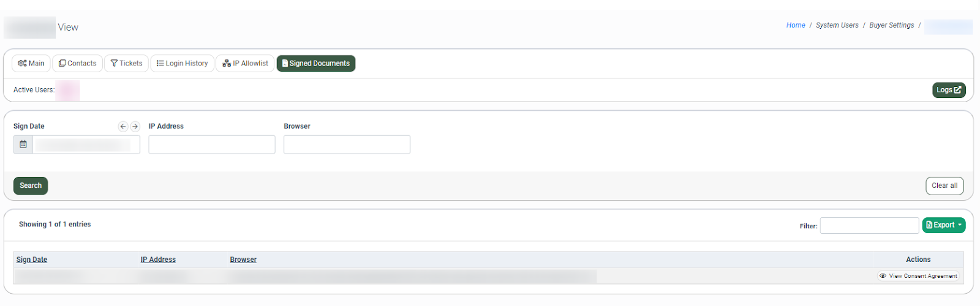Select the Signed Documents tab
Screen dimensions: 980x306
point(315,64)
